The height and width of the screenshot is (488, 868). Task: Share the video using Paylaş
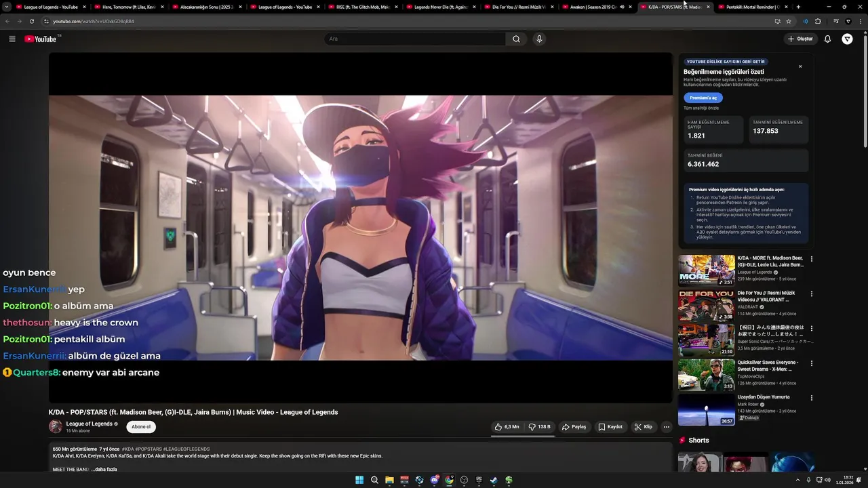tap(574, 427)
